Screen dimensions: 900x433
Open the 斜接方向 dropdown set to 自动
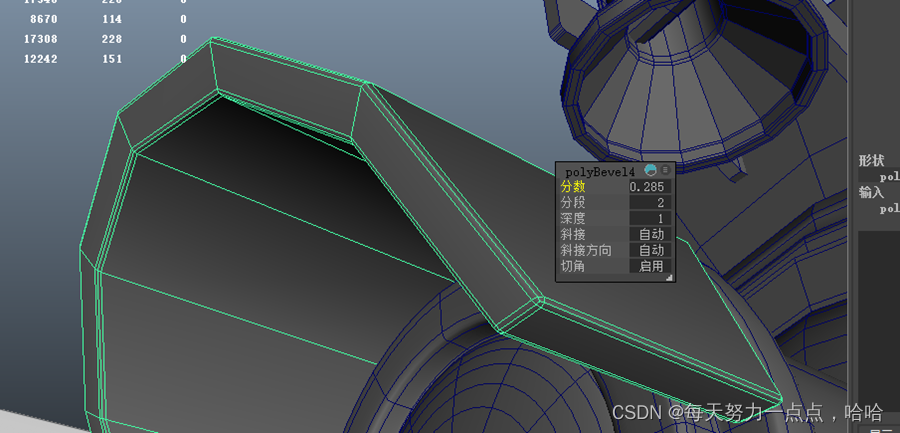coord(650,250)
